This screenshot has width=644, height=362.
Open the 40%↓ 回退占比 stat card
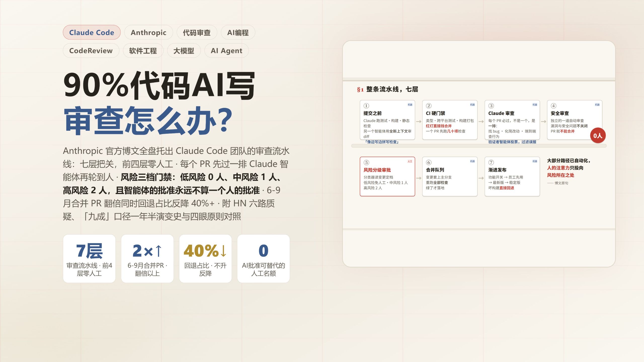tap(206, 259)
